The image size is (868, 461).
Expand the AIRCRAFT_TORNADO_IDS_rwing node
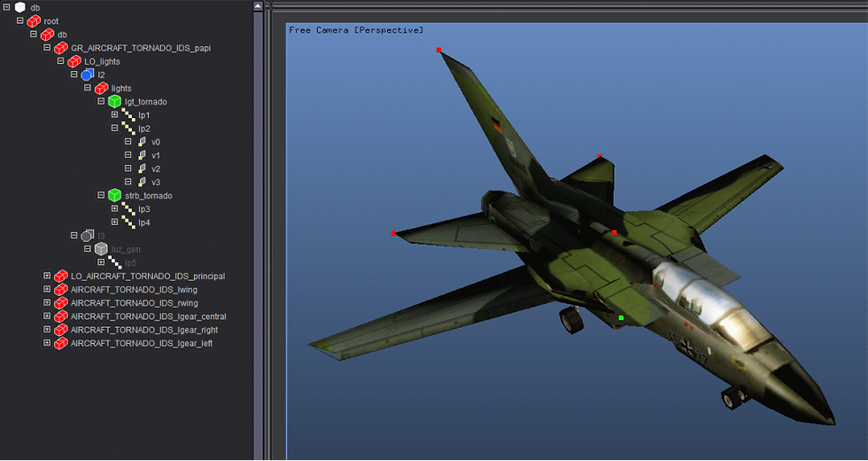(47, 302)
